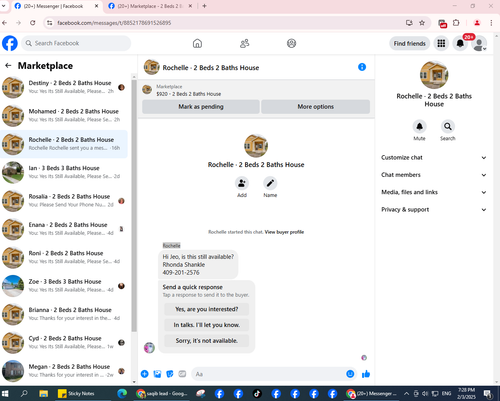Screen dimensions: 500x401
Task: Open more actions plus icon in composer
Action: point(145,374)
